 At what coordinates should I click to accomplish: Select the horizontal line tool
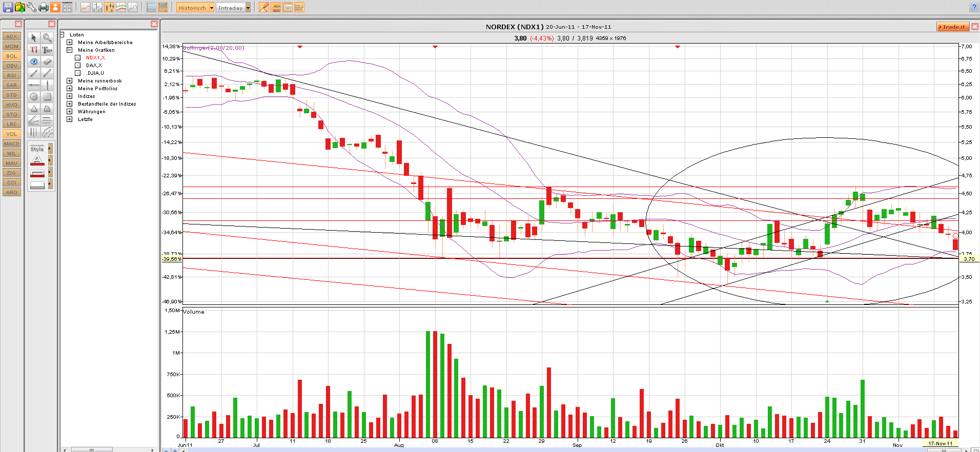[34, 85]
